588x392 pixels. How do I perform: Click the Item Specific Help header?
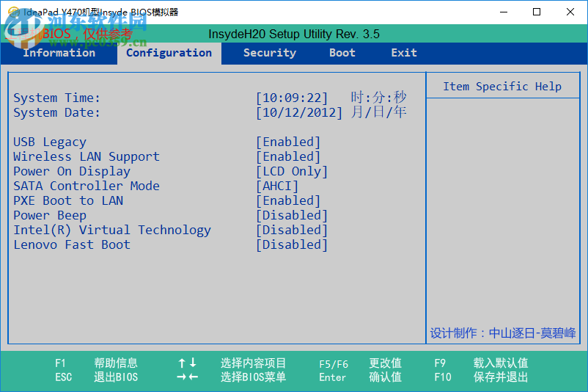click(502, 87)
